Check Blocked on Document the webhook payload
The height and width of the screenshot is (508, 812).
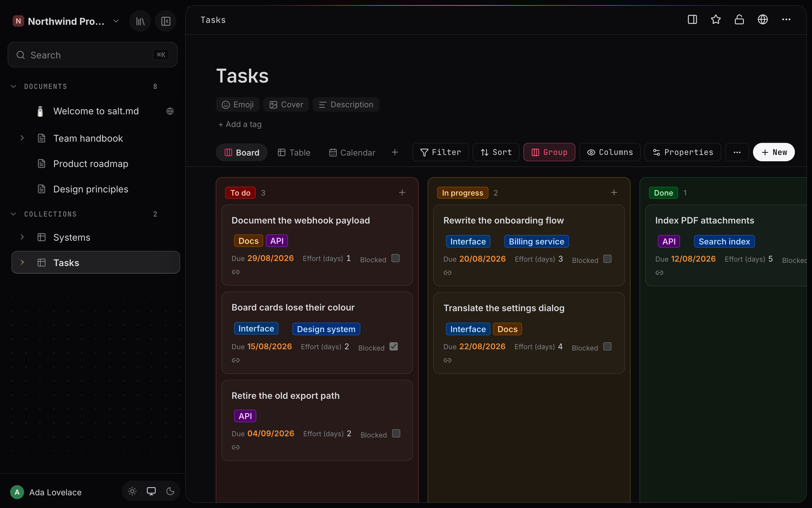click(x=395, y=258)
